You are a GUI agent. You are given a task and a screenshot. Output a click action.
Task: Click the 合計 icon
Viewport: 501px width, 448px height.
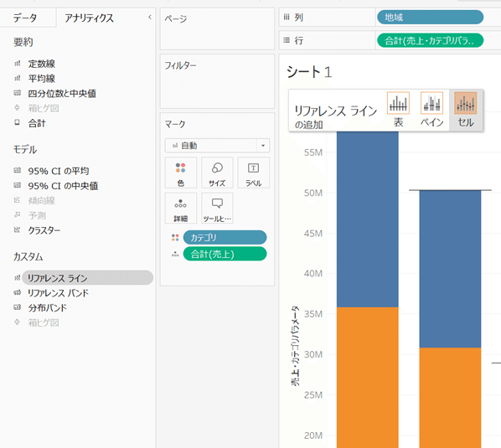pos(18,122)
